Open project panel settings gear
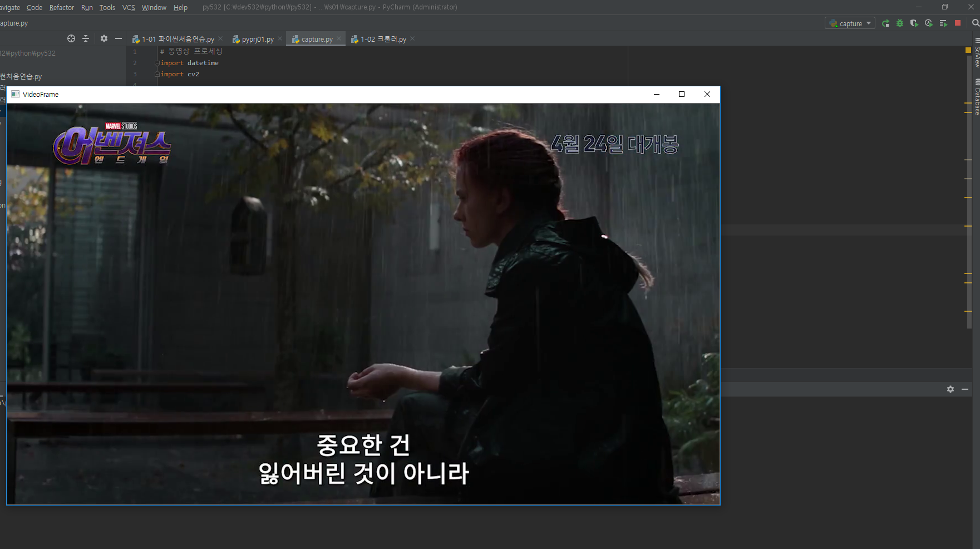Screen dimensions: 980x549 coord(104,38)
